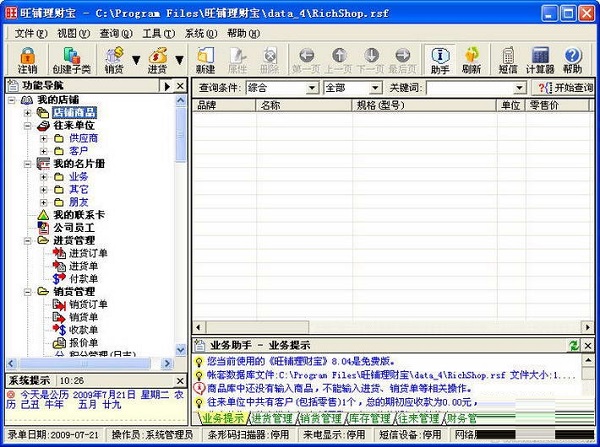Close the 业务助手 panel
The height and width of the screenshot is (447, 600).
coord(588,346)
